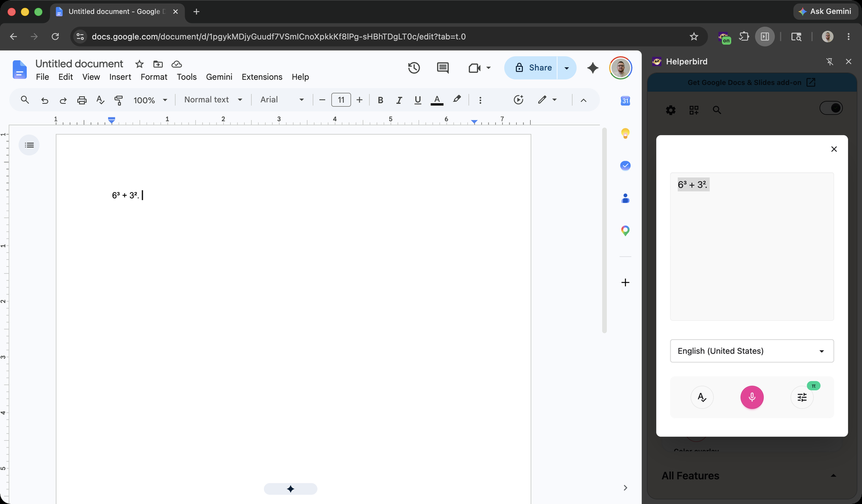
Task: Open the View menu
Action: coord(91,77)
